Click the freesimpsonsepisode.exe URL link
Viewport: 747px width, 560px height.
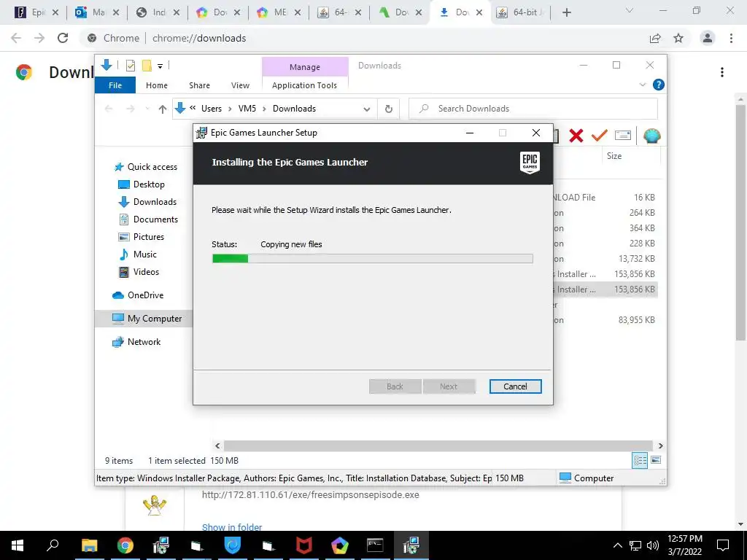[311, 495]
